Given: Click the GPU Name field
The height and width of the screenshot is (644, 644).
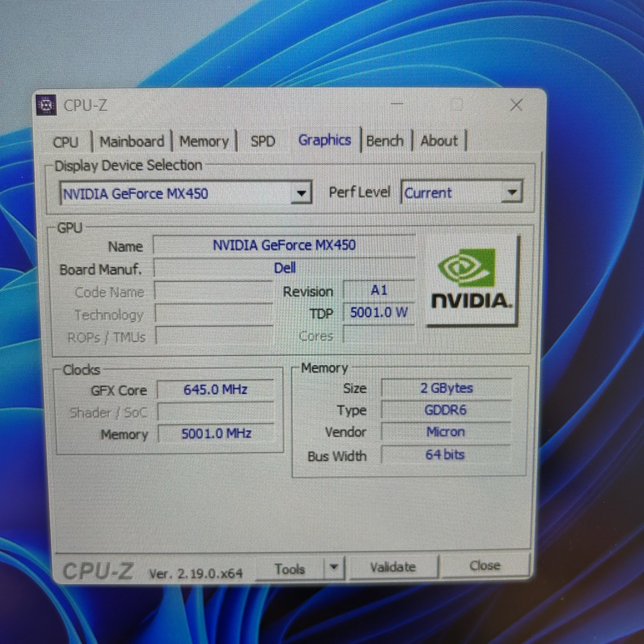Looking at the screenshot, I should pyautogui.click(x=284, y=246).
